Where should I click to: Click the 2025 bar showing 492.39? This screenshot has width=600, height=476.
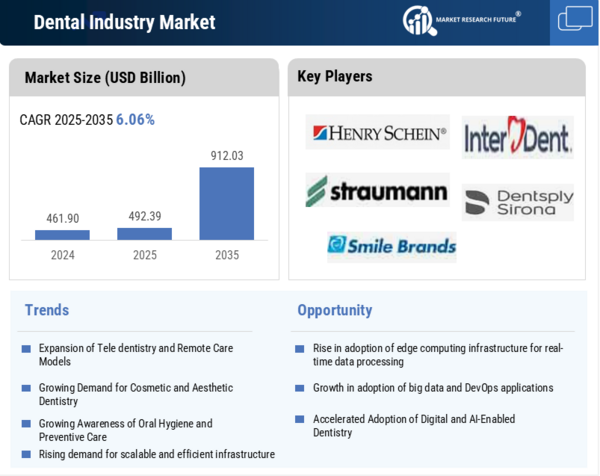(144, 234)
